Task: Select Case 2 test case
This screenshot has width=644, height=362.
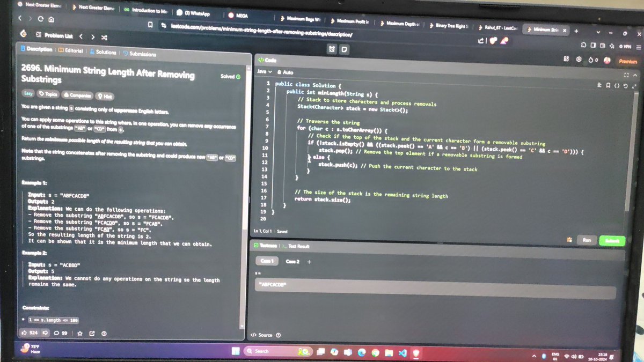Action: click(x=292, y=261)
